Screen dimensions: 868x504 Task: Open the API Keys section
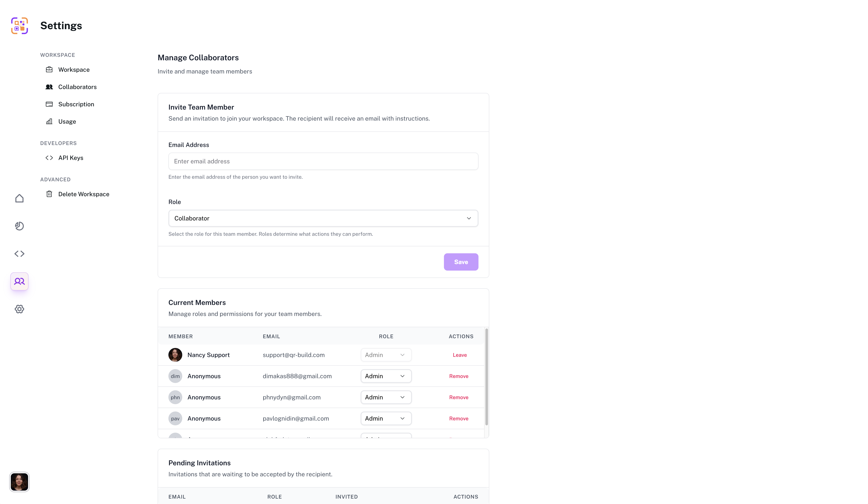click(x=71, y=158)
